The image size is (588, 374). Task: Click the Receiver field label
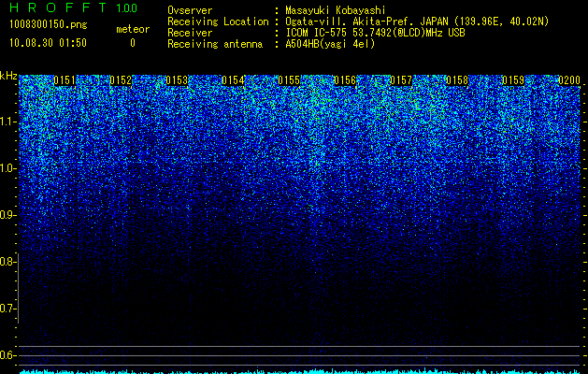(x=190, y=33)
